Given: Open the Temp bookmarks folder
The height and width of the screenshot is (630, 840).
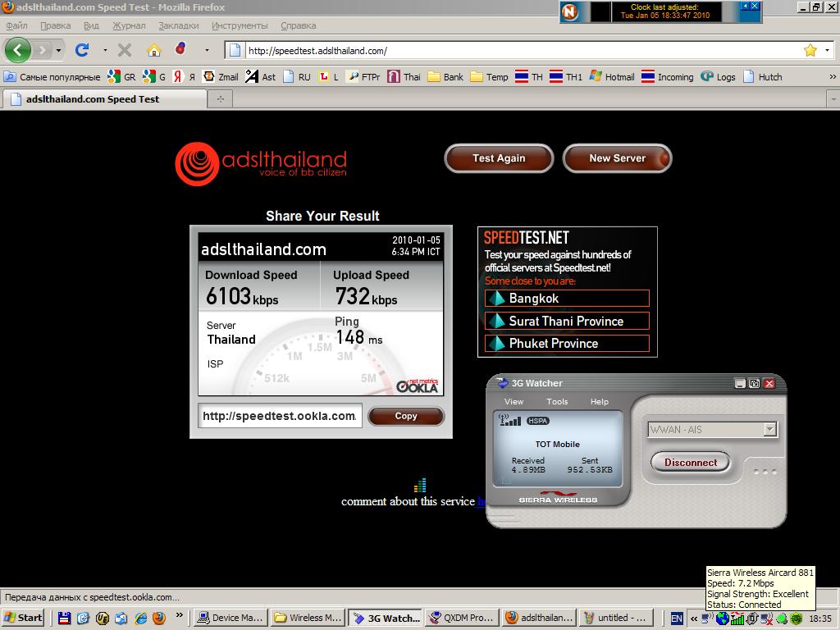Looking at the screenshot, I should click(489, 76).
